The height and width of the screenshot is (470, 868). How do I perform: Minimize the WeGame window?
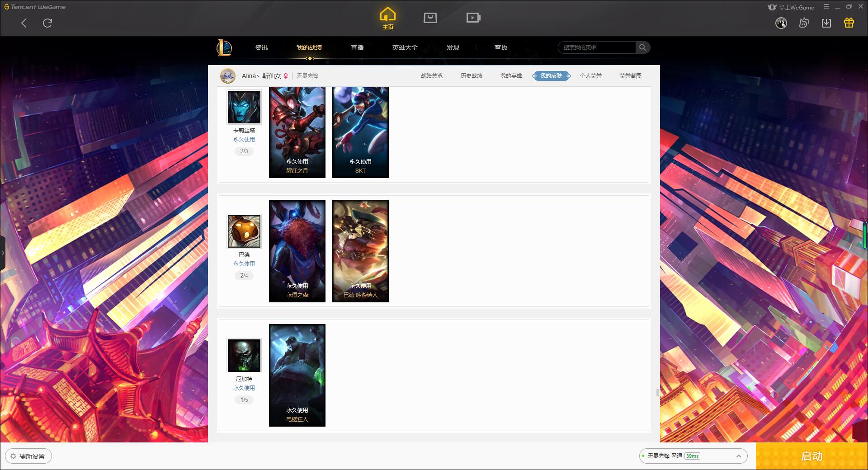838,7
